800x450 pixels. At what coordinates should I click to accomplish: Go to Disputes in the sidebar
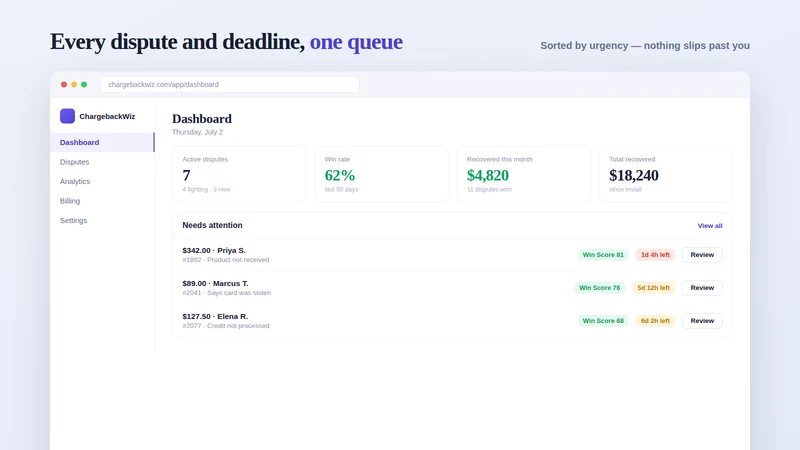tap(74, 162)
